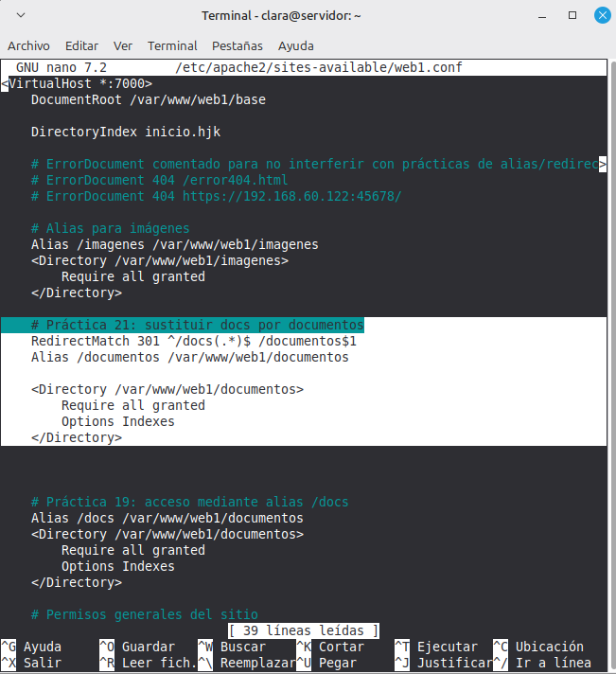Open the Ayuda menu

[296, 45]
